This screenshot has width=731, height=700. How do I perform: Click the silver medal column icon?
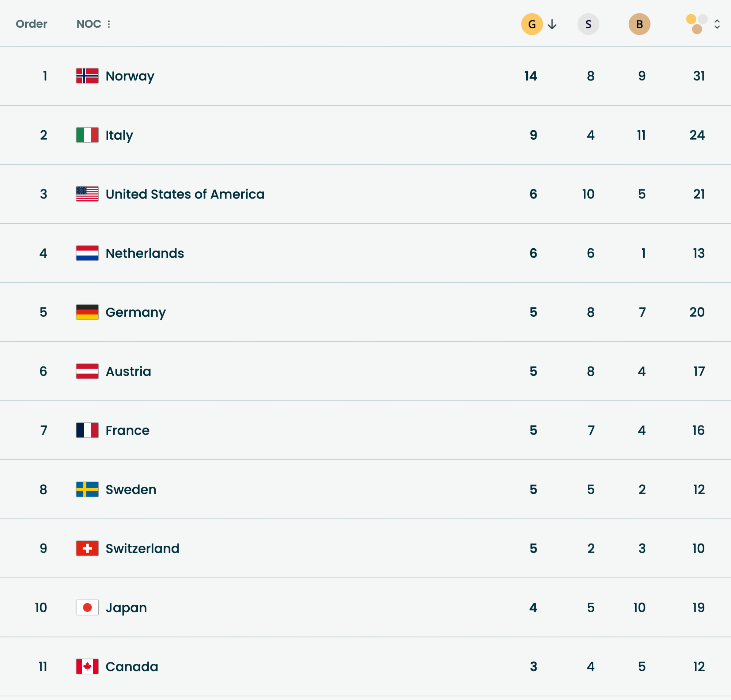pyautogui.click(x=588, y=24)
